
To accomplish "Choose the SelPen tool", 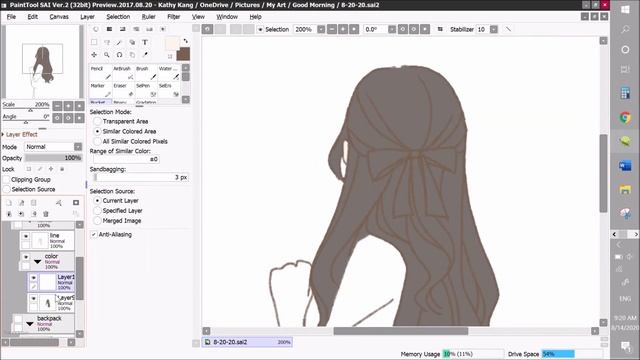I will tap(146, 90).
